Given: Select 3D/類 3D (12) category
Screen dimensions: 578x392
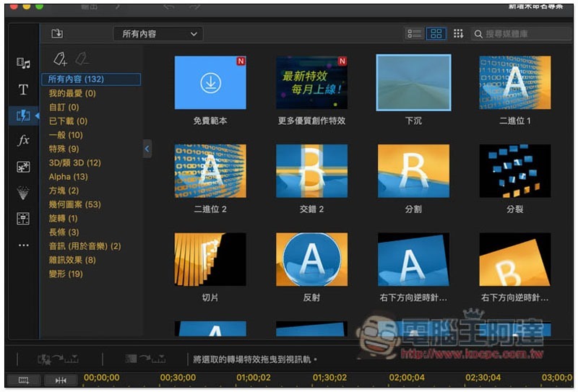Looking at the screenshot, I should coord(75,163).
